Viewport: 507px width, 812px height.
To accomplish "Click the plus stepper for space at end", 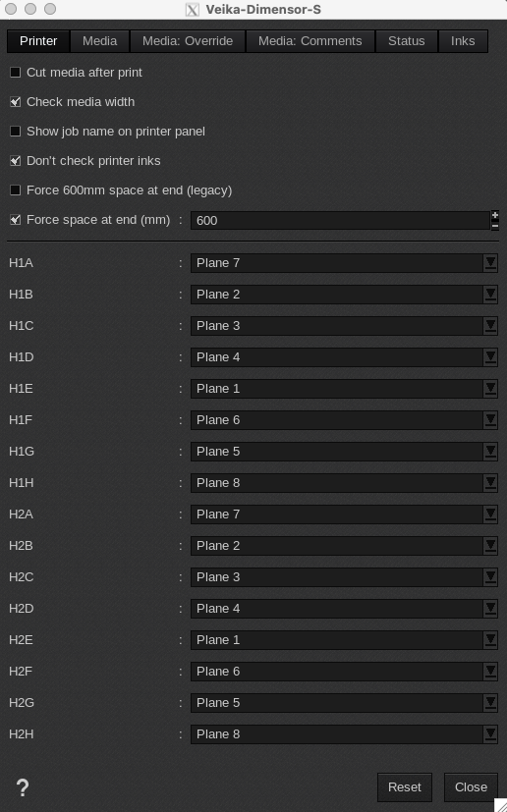I will point(495,215).
